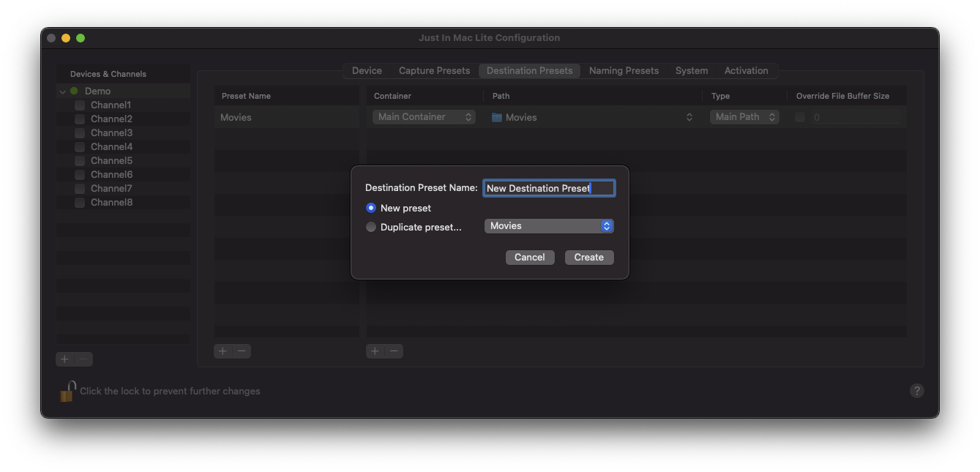Click the Cancel button

tap(530, 258)
